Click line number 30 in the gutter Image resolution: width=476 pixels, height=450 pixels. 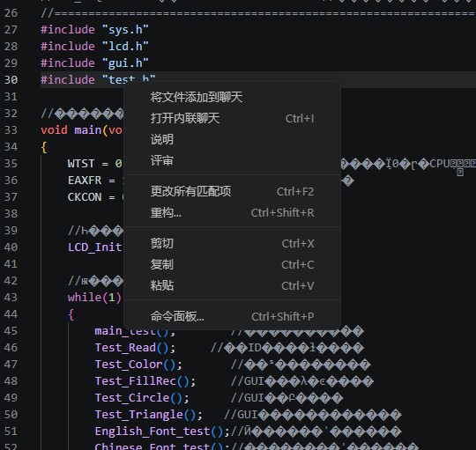[11, 80]
